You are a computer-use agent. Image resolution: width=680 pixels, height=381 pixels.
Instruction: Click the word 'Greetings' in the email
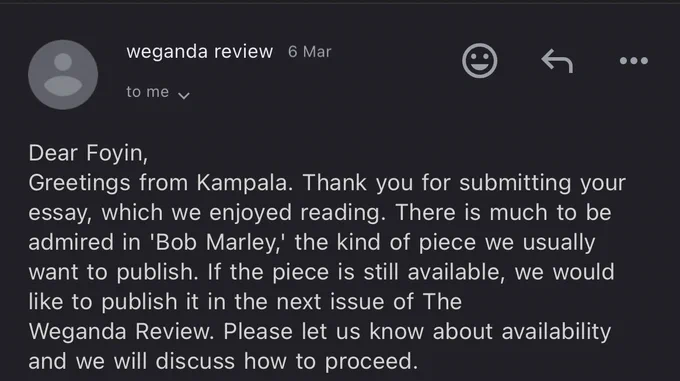click(x=79, y=182)
